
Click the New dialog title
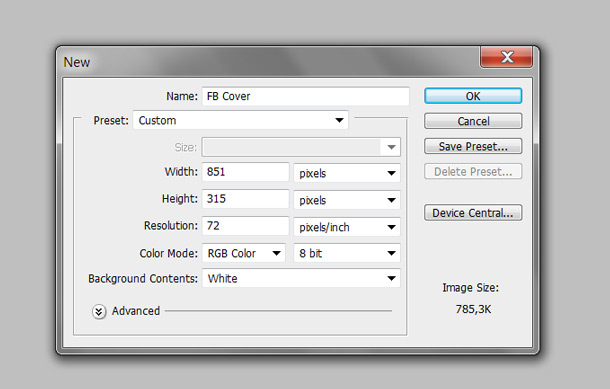(x=77, y=62)
